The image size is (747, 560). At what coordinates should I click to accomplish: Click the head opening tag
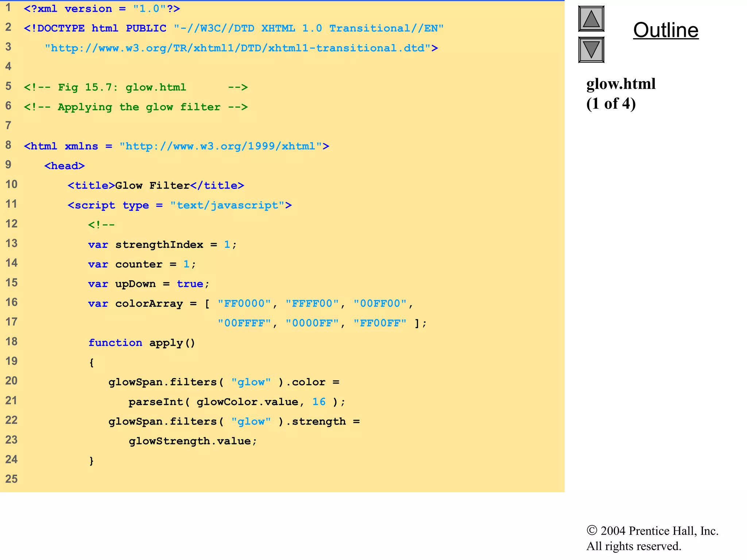pos(65,166)
